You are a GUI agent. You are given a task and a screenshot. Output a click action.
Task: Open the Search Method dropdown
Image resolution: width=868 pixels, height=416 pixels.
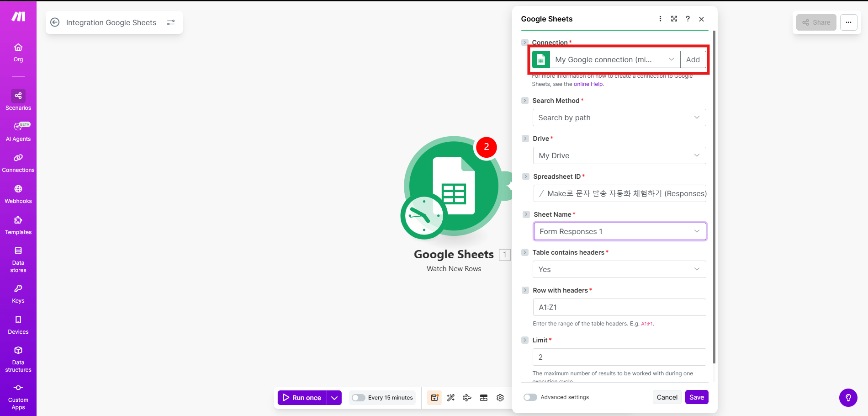(619, 117)
